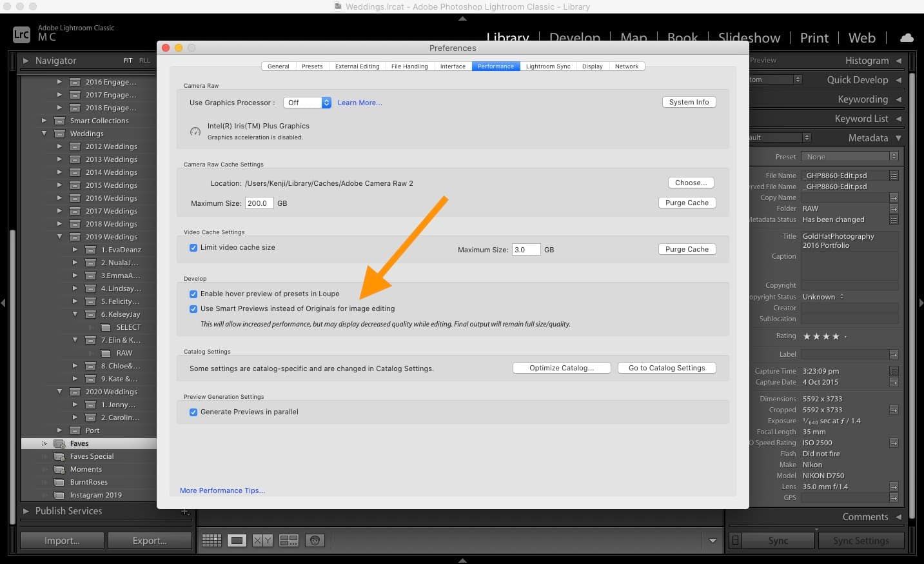Expand the Publish Services panel
Image resolution: width=924 pixels, height=564 pixels.
click(x=26, y=511)
